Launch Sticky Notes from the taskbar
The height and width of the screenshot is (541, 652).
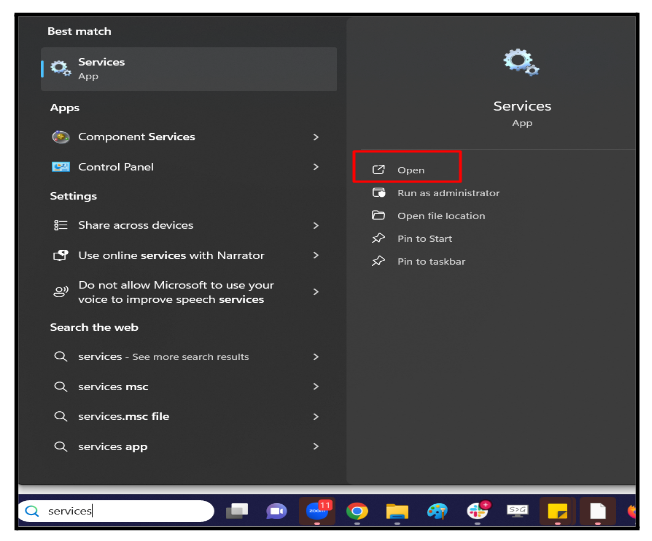(x=557, y=511)
